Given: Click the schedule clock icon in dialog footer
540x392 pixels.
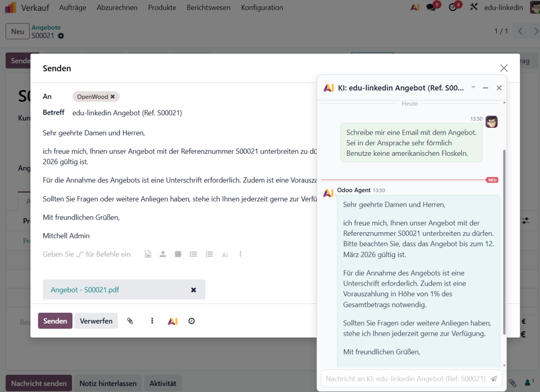Looking at the screenshot, I should tap(192, 321).
